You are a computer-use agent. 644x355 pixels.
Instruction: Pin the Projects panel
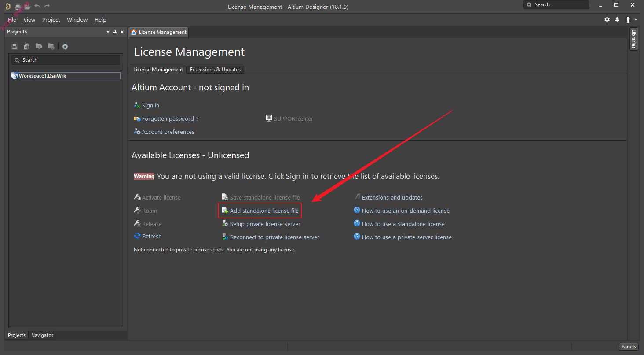click(115, 32)
